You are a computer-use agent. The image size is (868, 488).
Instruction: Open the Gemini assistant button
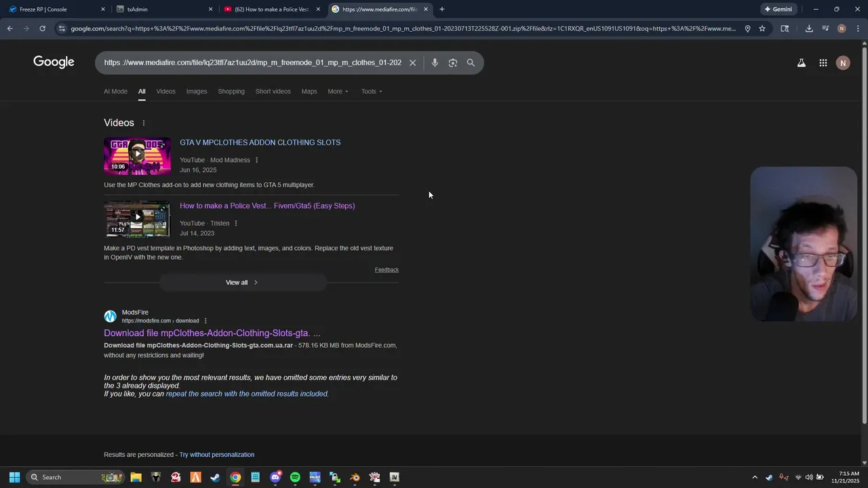(778, 9)
